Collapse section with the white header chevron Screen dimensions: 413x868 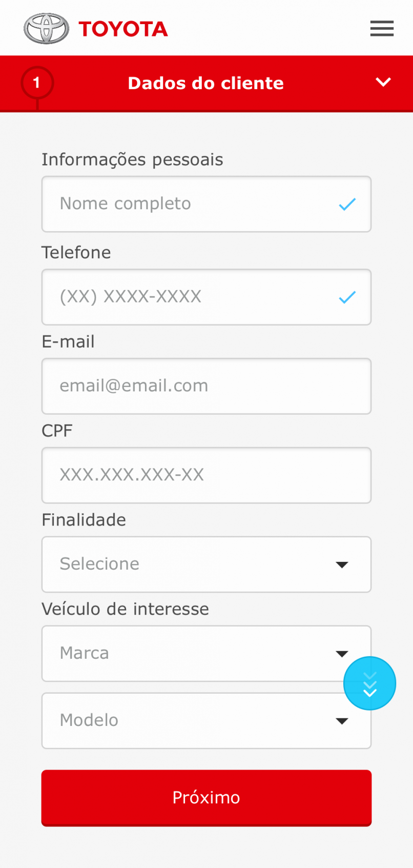(x=383, y=82)
